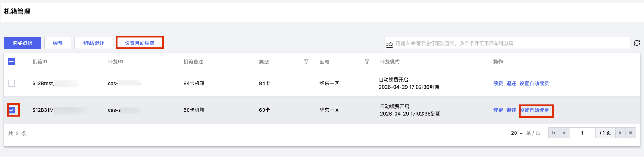Image resolution: width=644 pixels, height=157 pixels.
Task: Expand the 20 条/页 page size dropdown
Action: [517, 133]
